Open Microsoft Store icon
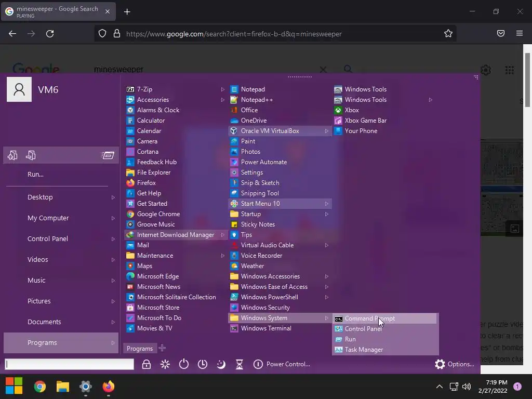Image resolution: width=532 pixels, height=399 pixels. click(130, 308)
